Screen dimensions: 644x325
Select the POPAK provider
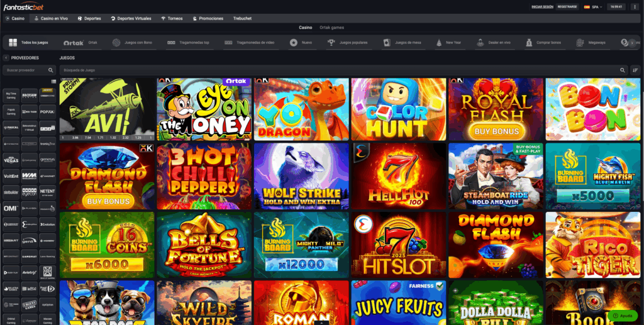pyautogui.click(x=48, y=111)
